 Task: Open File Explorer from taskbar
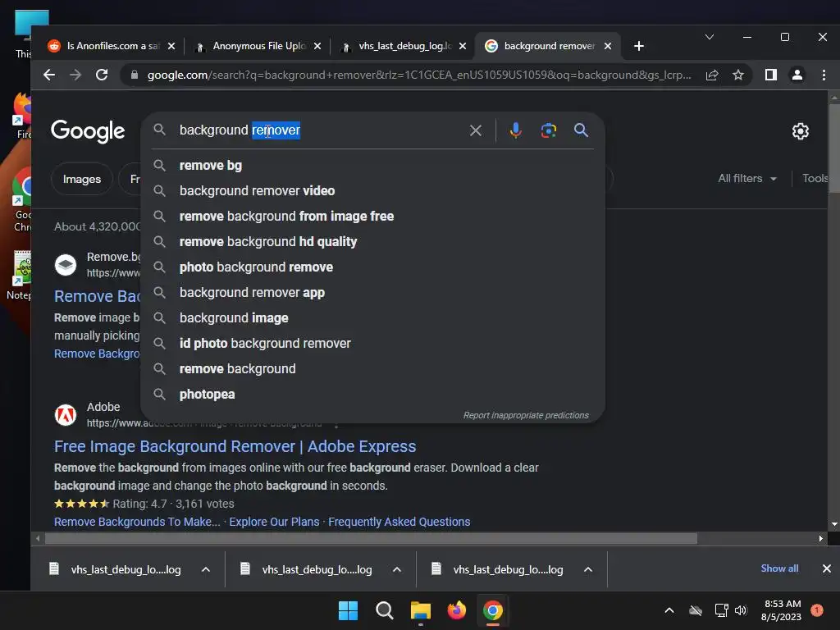pos(421,610)
